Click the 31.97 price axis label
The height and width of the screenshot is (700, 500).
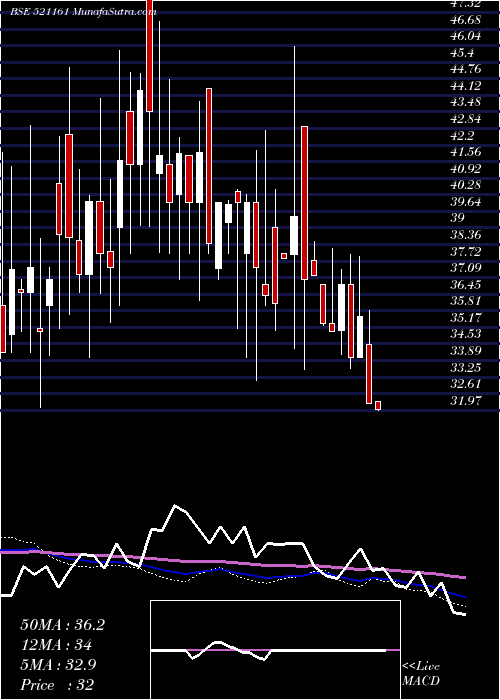(x=466, y=401)
